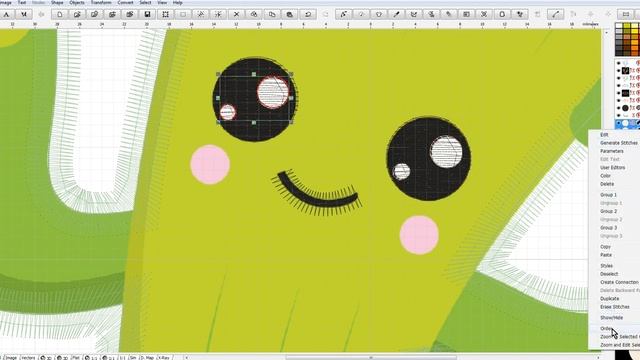The width and height of the screenshot is (640, 360).
Task: Open the Help menu
Action: (x=178, y=2)
